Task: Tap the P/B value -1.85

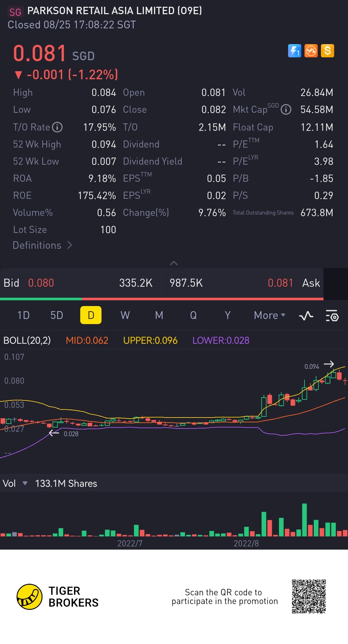Action: click(x=322, y=178)
